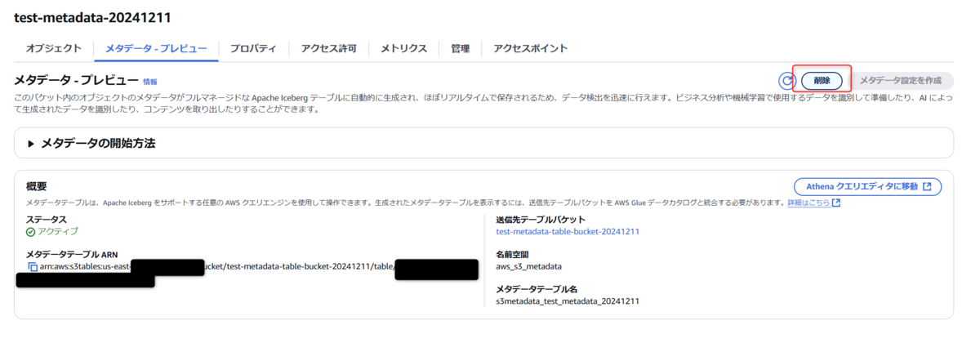Open test-metadata-table-bucket-20241211 bucket link
This screenshot has width=980, height=343.
click(x=568, y=232)
